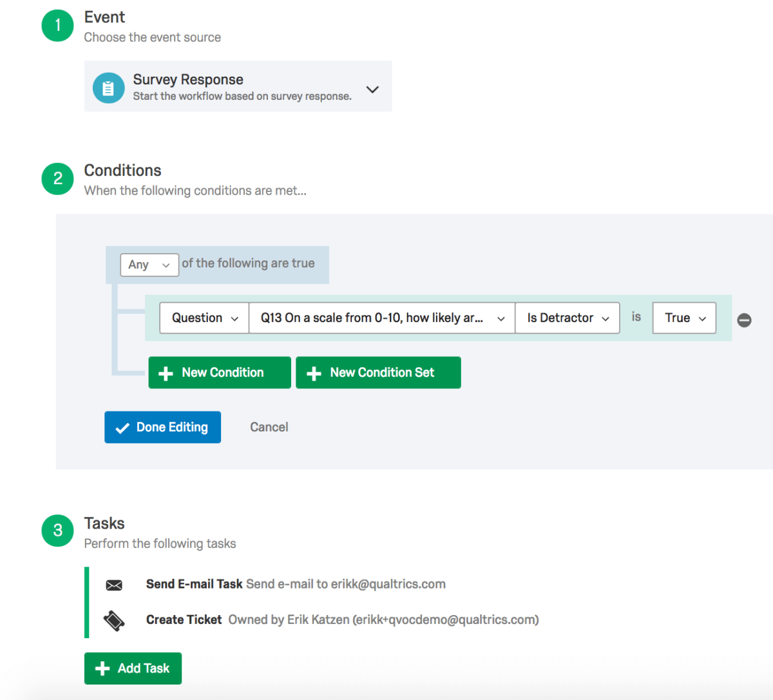Click the green step 2 Conditions circle
773x700 pixels.
(x=58, y=178)
